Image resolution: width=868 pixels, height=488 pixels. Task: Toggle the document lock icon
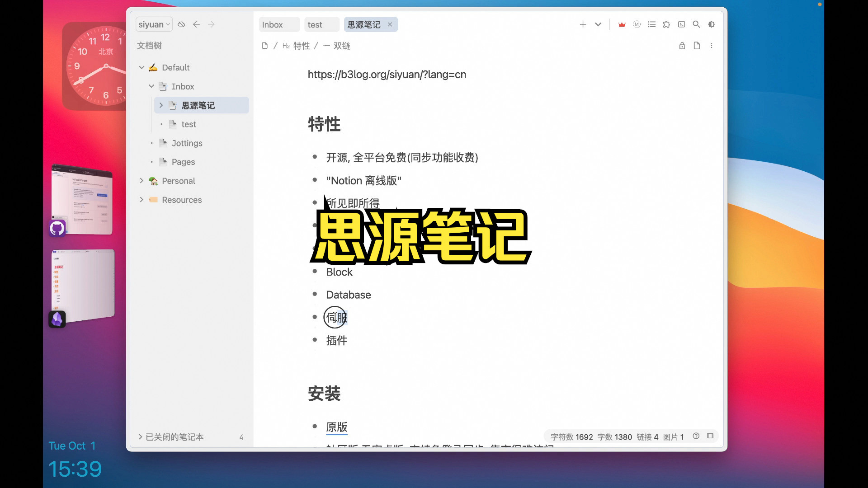(x=682, y=46)
